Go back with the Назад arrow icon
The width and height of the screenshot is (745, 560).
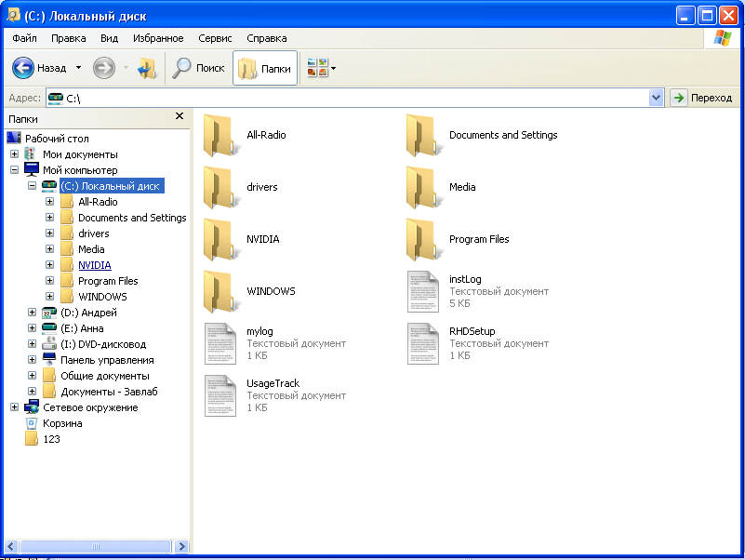coord(23,68)
